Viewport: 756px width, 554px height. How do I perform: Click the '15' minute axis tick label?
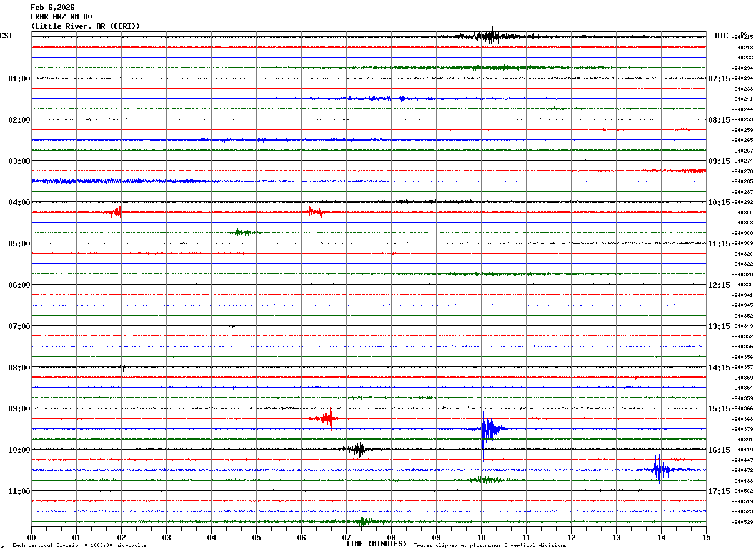click(x=706, y=537)
